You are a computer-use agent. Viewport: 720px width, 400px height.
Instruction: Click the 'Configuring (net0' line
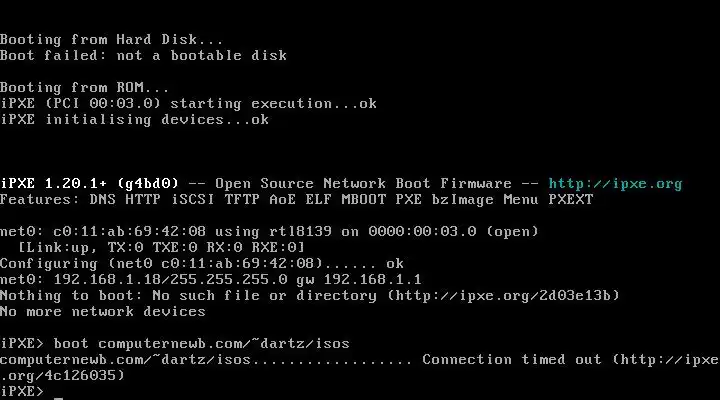pyautogui.click(x=202, y=264)
